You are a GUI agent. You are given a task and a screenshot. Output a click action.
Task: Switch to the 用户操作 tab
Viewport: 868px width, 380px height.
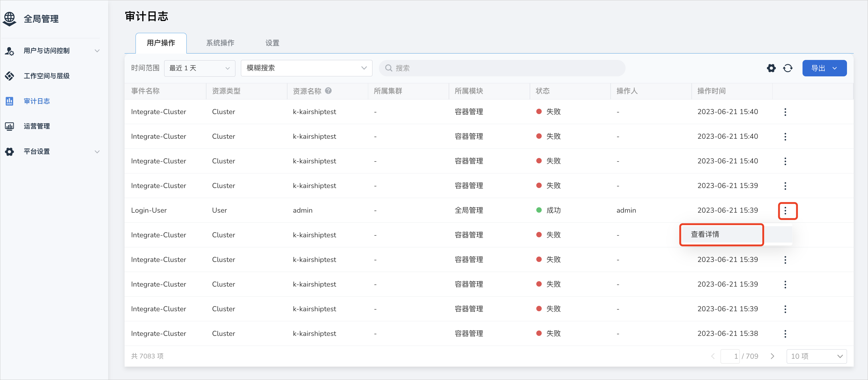(161, 43)
